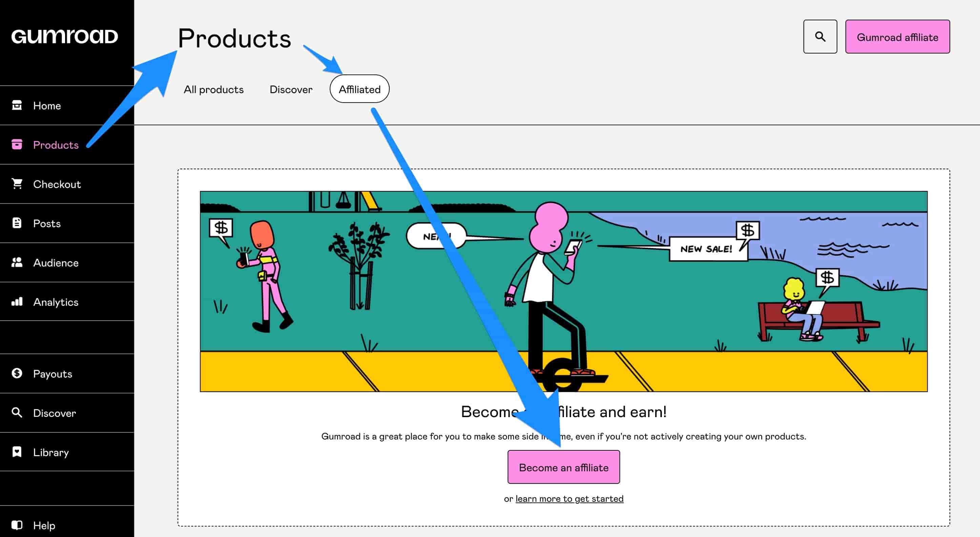Click the Products archive box icon
Viewport: 980px width, 537px height.
(17, 145)
